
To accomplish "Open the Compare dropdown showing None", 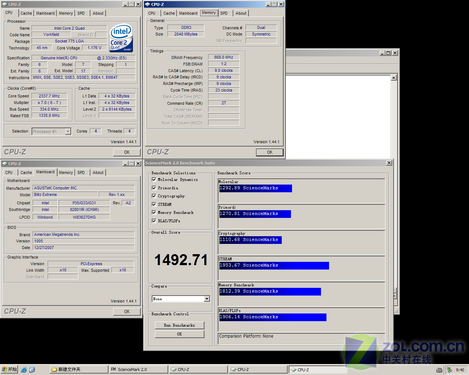I will 207,299.
